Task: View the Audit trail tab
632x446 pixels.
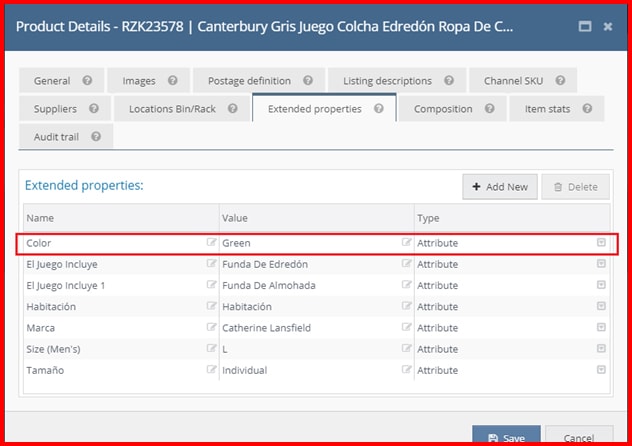Action: pos(66,137)
